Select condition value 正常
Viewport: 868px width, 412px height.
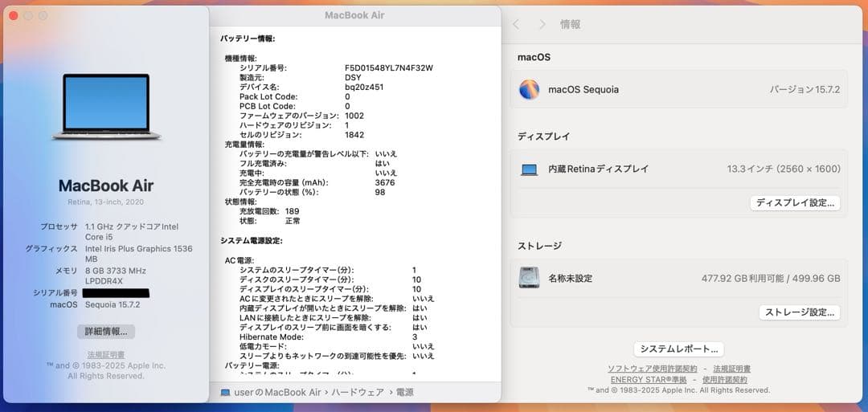coord(293,221)
